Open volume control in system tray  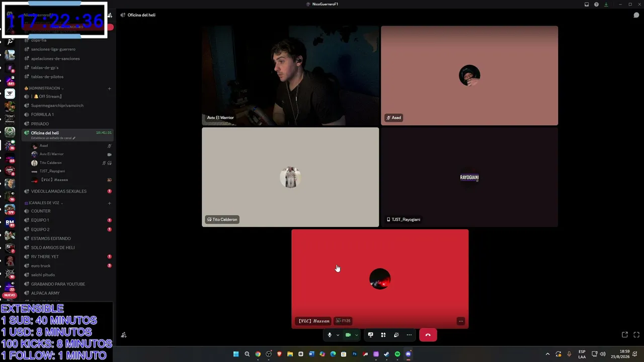(603, 354)
